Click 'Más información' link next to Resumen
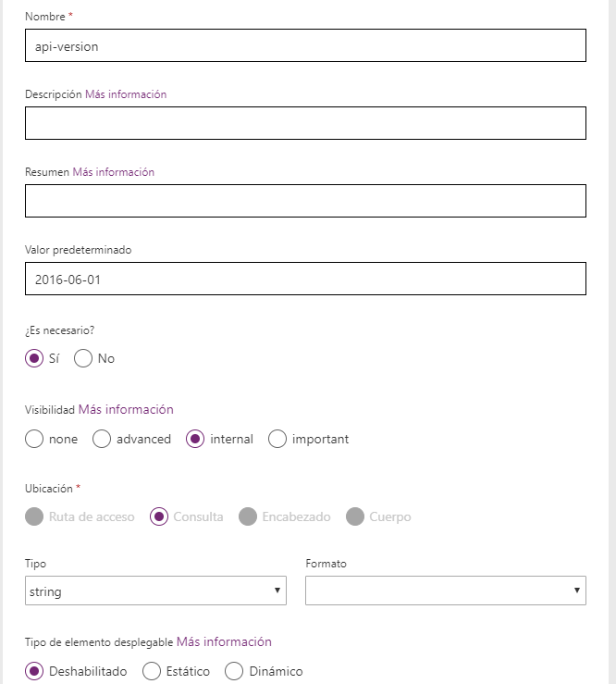This screenshot has height=684, width=616. pos(113,172)
